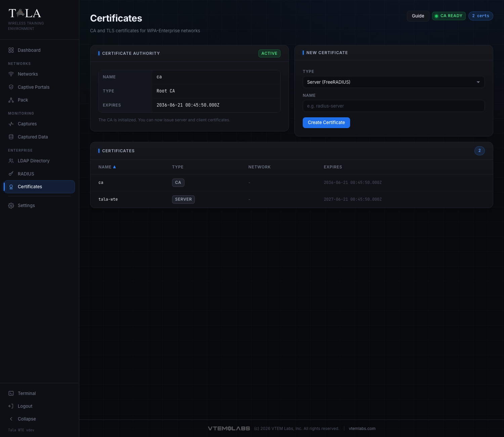Click the TALA logo
Image resolution: width=504 pixels, height=437 pixels.
25,13
